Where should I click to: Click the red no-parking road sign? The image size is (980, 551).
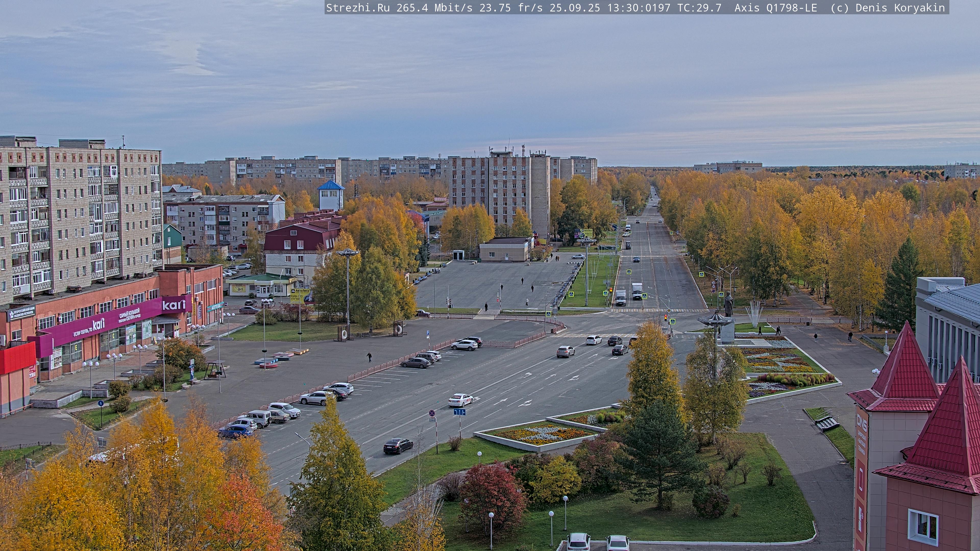432,413
